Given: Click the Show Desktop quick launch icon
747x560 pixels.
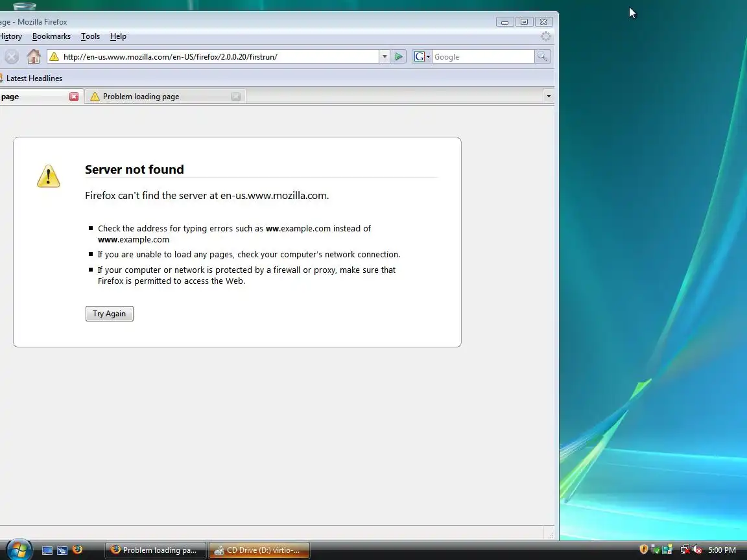Looking at the screenshot, I should pyautogui.click(x=47, y=550).
